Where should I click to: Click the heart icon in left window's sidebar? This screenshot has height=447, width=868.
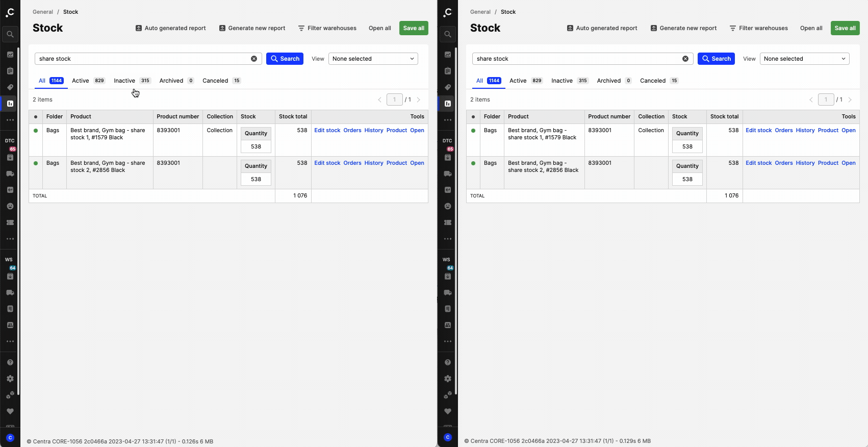10,411
